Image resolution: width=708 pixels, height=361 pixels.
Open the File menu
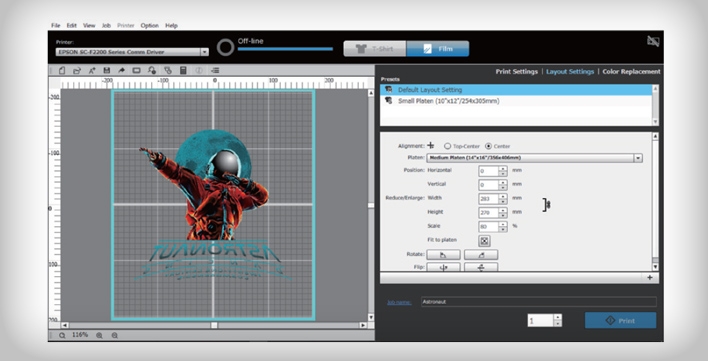pyautogui.click(x=56, y=26)
